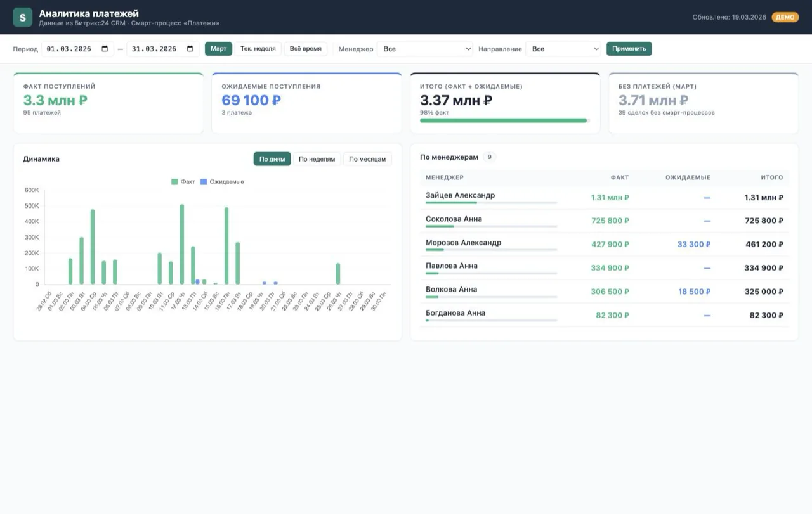Select the Волкова Анна row
The image size is (812, 514).
point(605,292)
